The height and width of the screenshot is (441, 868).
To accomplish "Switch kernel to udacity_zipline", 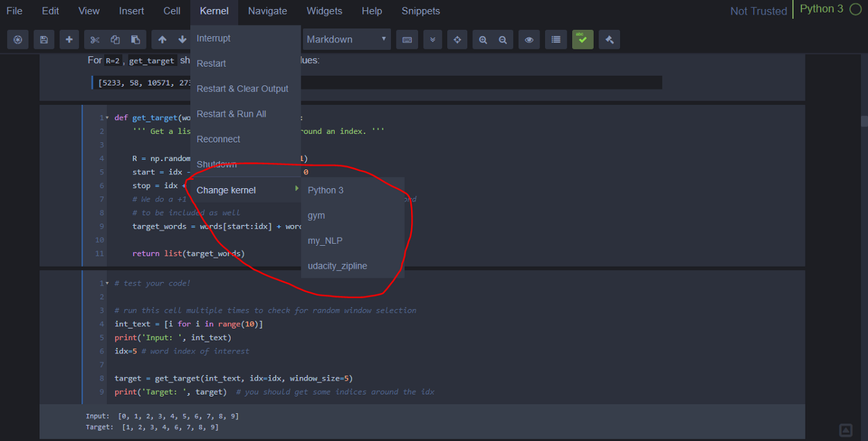I will [x=353, y=265].
